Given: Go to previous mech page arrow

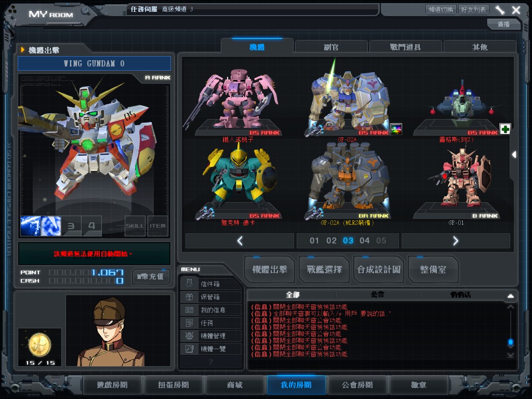Looking at the screenshot, I should (240, 241).
